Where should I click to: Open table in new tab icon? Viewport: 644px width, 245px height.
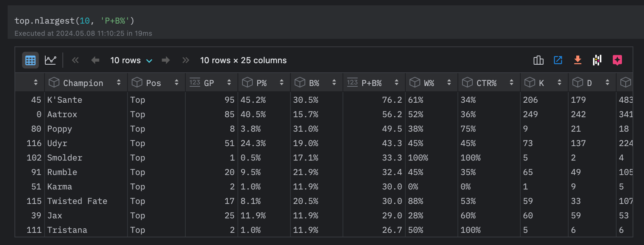(558, 60)
